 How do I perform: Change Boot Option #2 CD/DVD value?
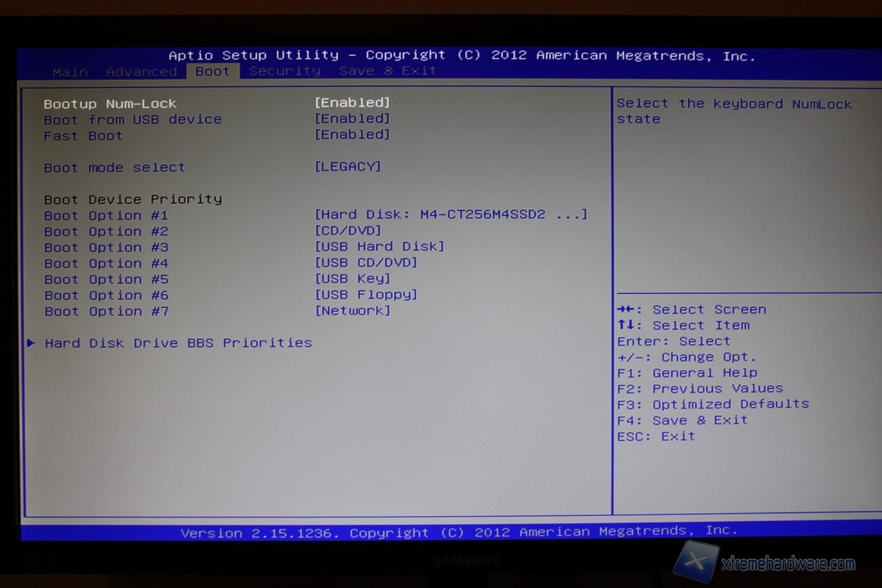[x=348, y=232]
